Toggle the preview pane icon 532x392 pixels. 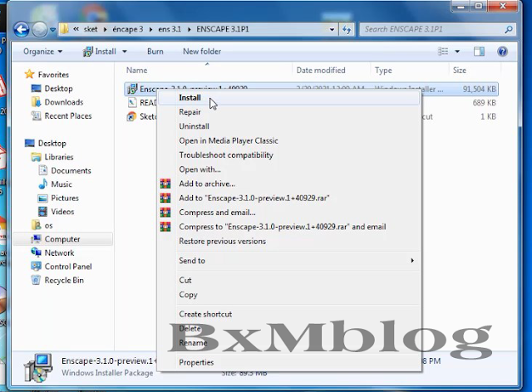click(x=479, y=51)
